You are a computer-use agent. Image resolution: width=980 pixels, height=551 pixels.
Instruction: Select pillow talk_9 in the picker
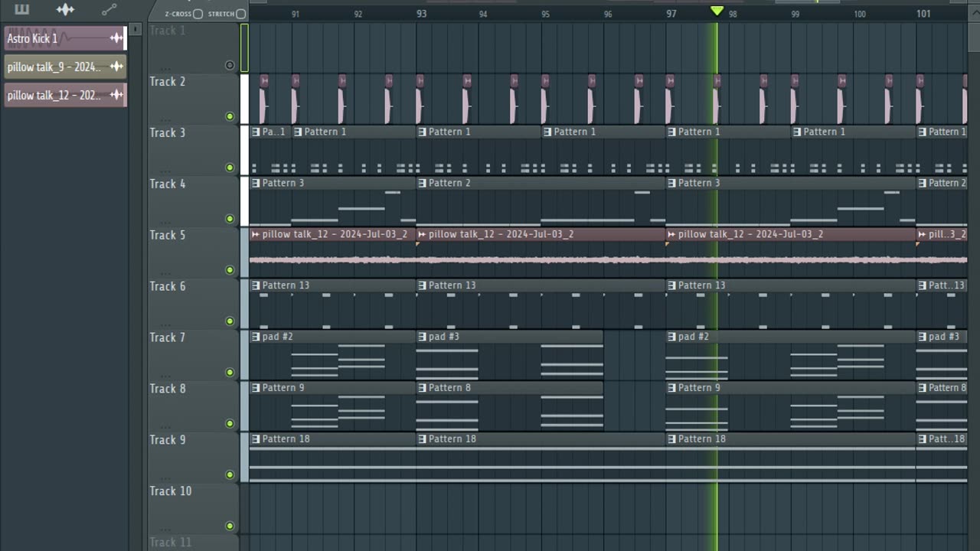(x=65, y=67)
